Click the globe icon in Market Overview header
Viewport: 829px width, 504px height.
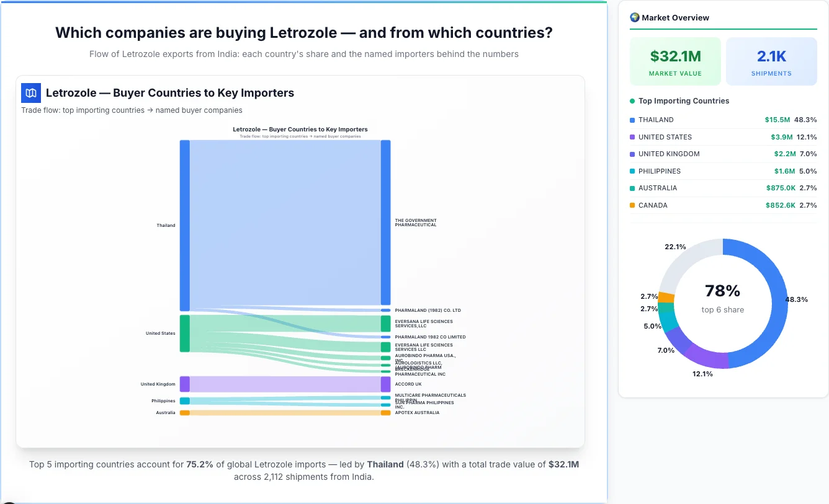click(x=635, y=17)
